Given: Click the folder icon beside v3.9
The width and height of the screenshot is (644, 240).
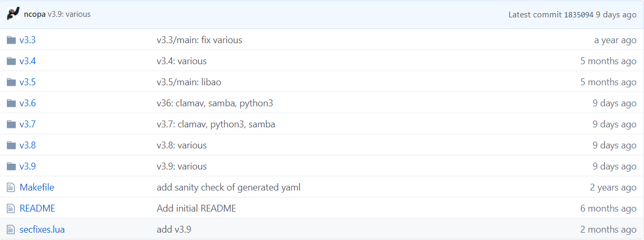Looking at the screenshot, I should pos(11,166).
